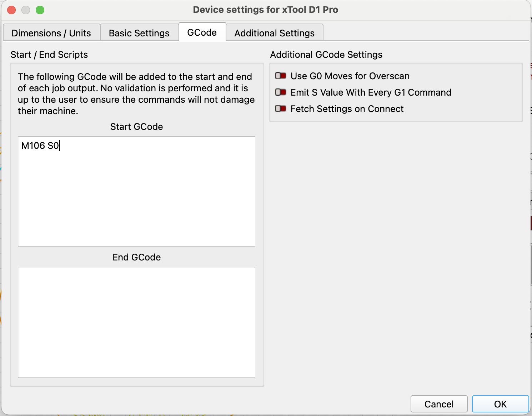The width and height of the screenshot is (532, 416).
Task: Click the green zoom window button
Action: [40, 10]
